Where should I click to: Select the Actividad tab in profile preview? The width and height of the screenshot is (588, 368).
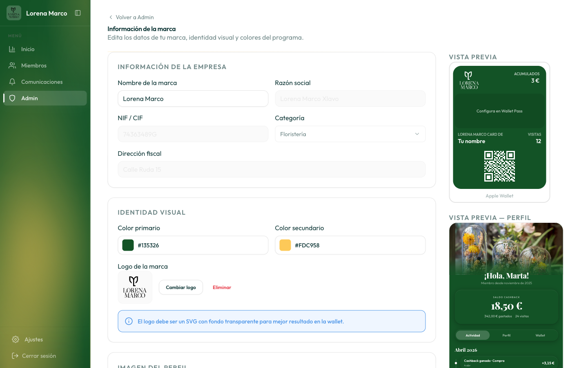[x=472, y=335]
